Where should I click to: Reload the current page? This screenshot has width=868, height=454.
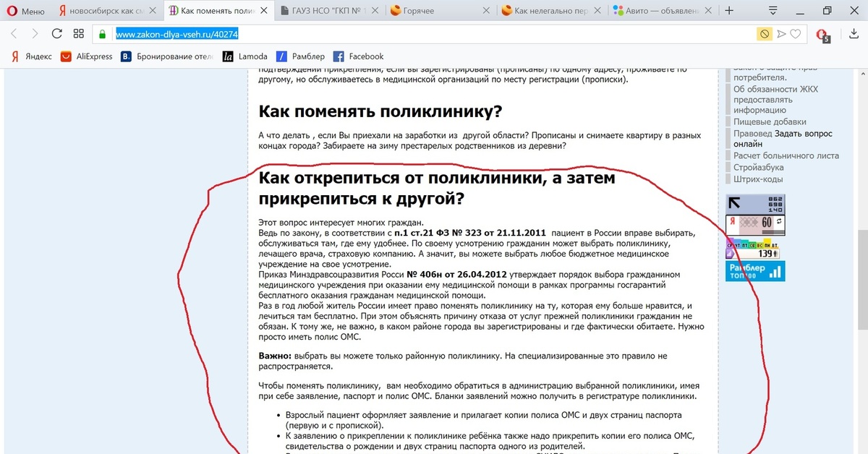click(57, 34)
